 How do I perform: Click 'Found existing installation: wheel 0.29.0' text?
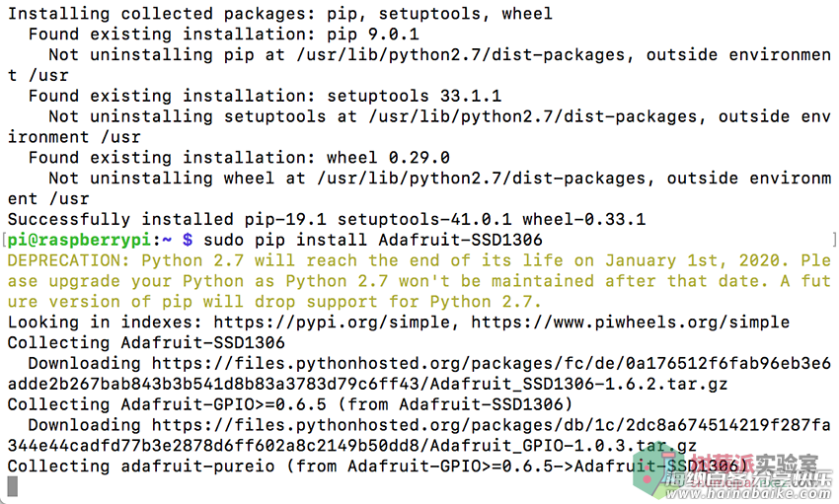(239, 158)
